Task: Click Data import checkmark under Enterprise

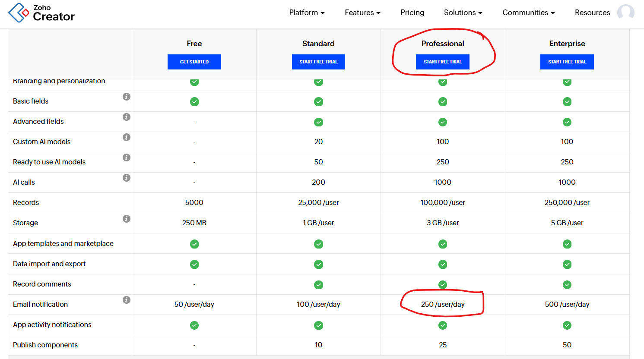Action: click(x=567, y=265)
